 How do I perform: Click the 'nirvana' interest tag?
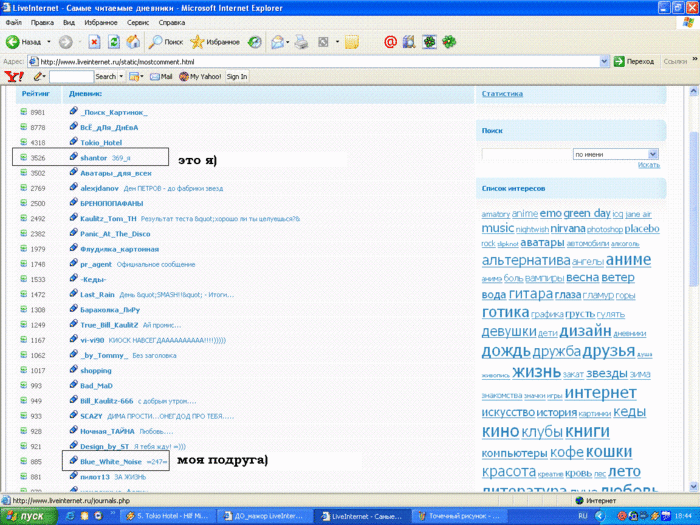coord(568,229)
